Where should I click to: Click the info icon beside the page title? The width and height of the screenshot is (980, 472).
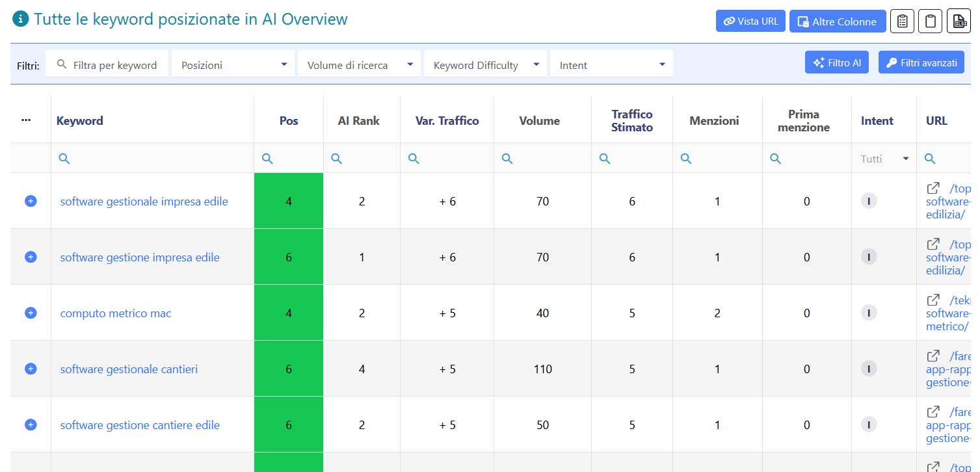click(20, 20)
